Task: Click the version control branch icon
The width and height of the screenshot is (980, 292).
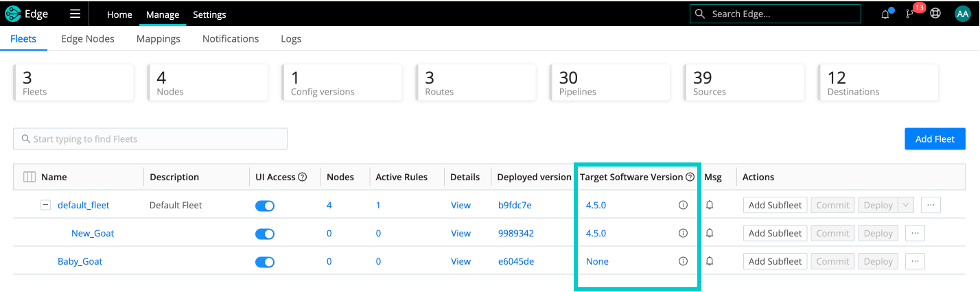Action: (x=911, y=14)
